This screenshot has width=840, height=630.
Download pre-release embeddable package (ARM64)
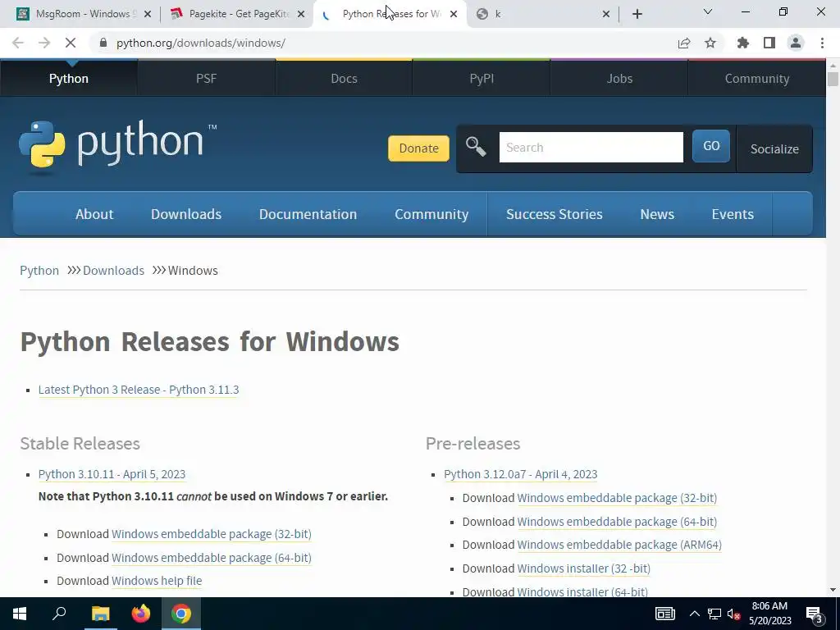619,545
